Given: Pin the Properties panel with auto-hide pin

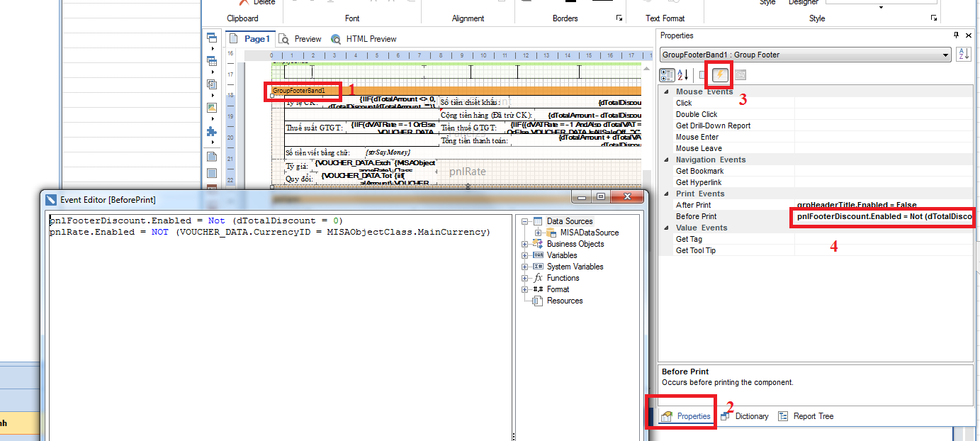Looking at the screenshot, I should [x=957, y=35].
